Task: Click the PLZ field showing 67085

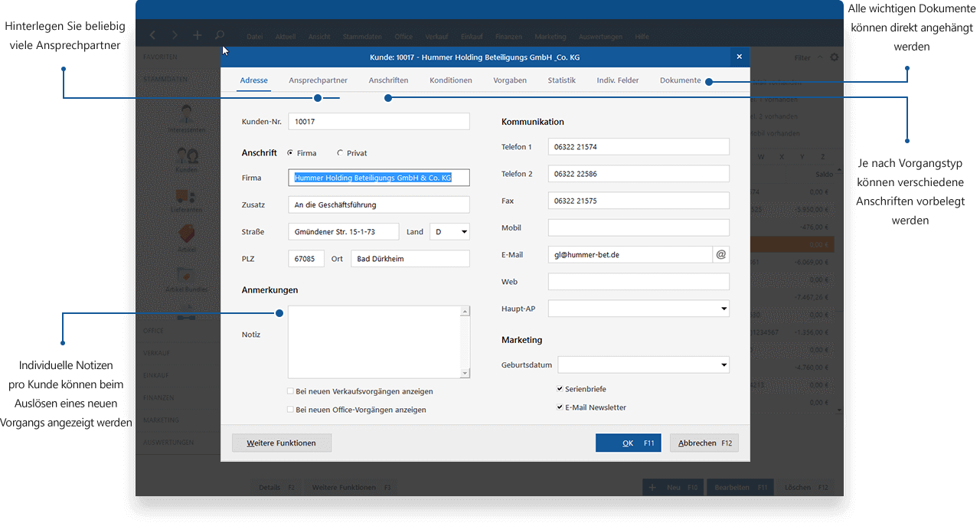Action: pos(306,259)
